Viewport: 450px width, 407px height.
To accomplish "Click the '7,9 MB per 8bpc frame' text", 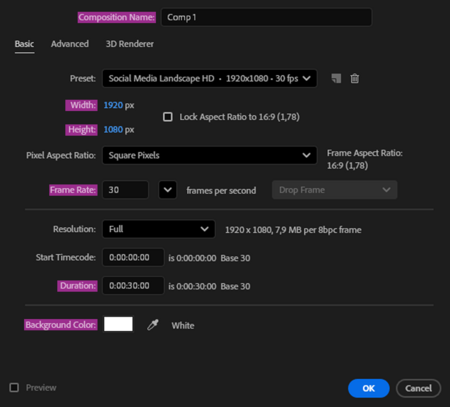I will (318, 230).
